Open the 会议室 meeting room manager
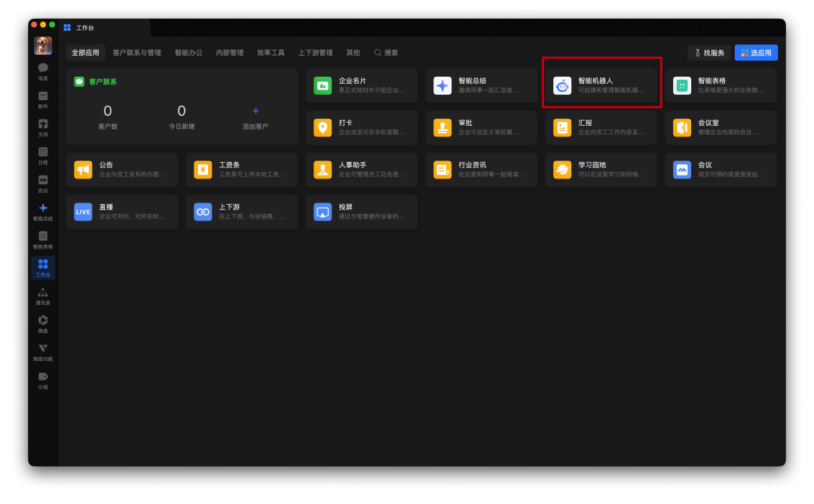This screenshot has width=814, height=504. coord(720,127)
